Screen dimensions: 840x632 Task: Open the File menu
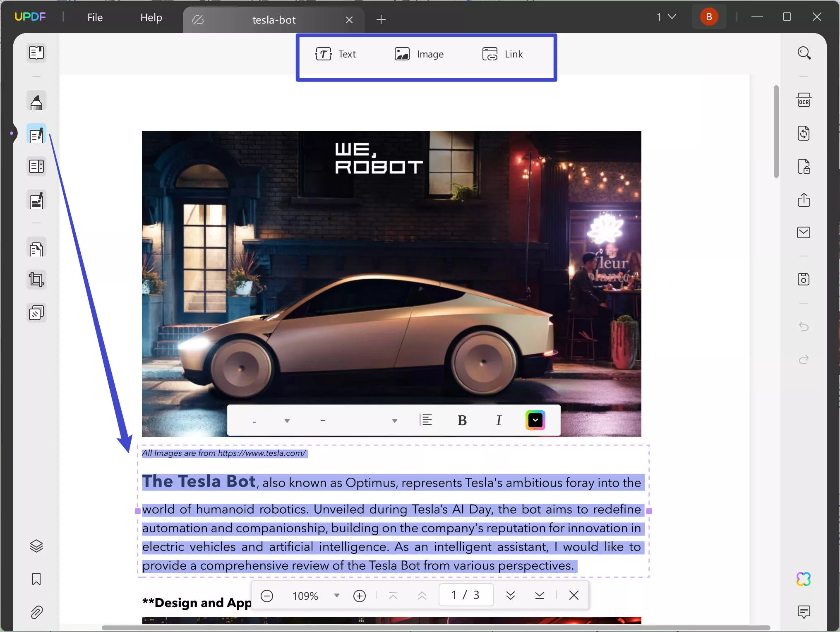click(x=95, y=17)
